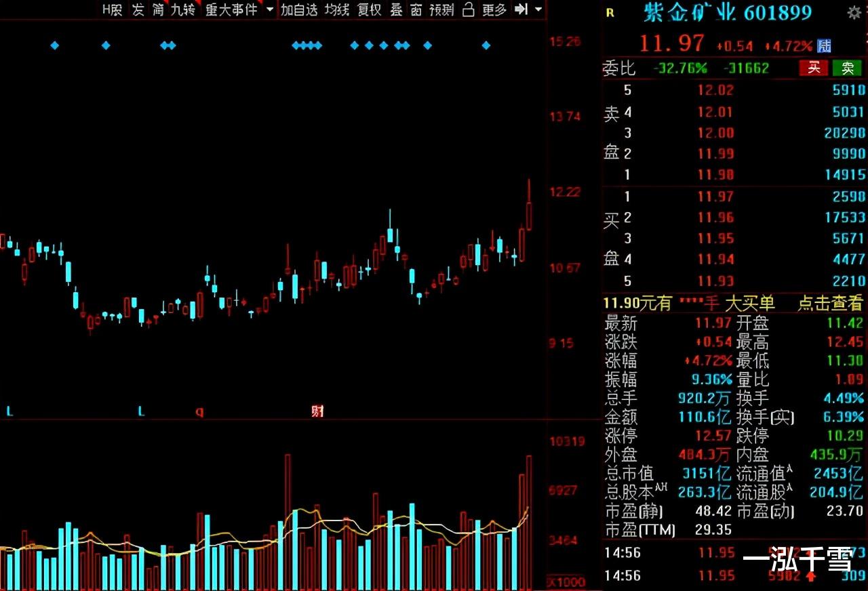This screenshot has height=591, width=868.
Task: Click 总市值 value 3151亿
Action: 708,473
